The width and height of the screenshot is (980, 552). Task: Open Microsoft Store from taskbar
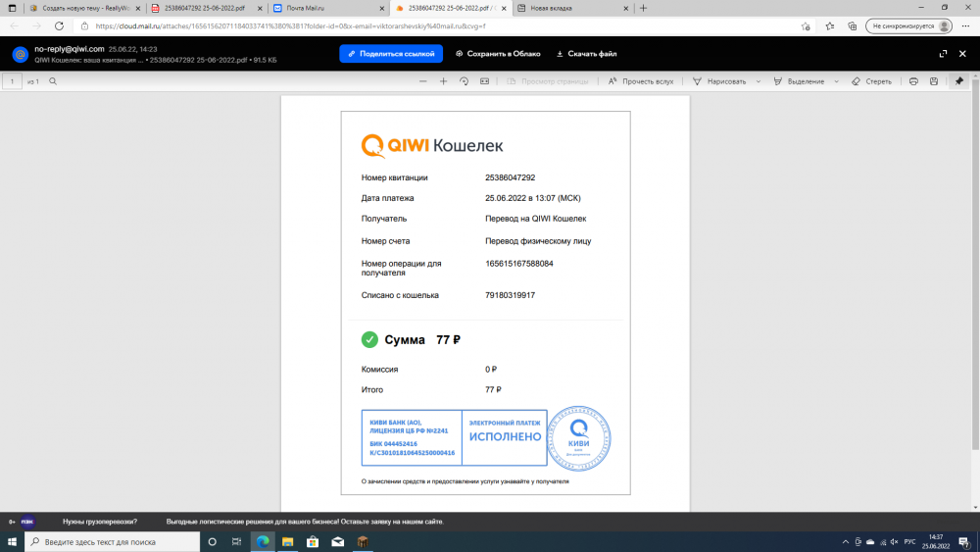(313, 542)
